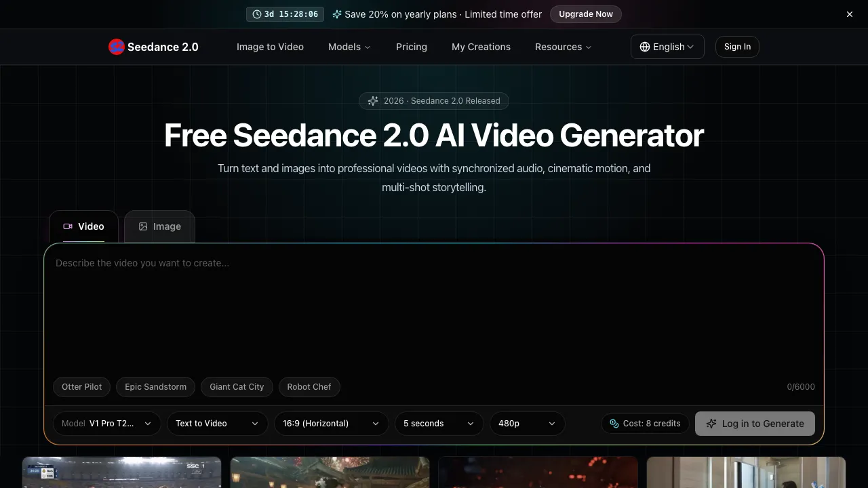
Task: Open the pagoda fireworks video thumbnail
Action: coord(330,472)
